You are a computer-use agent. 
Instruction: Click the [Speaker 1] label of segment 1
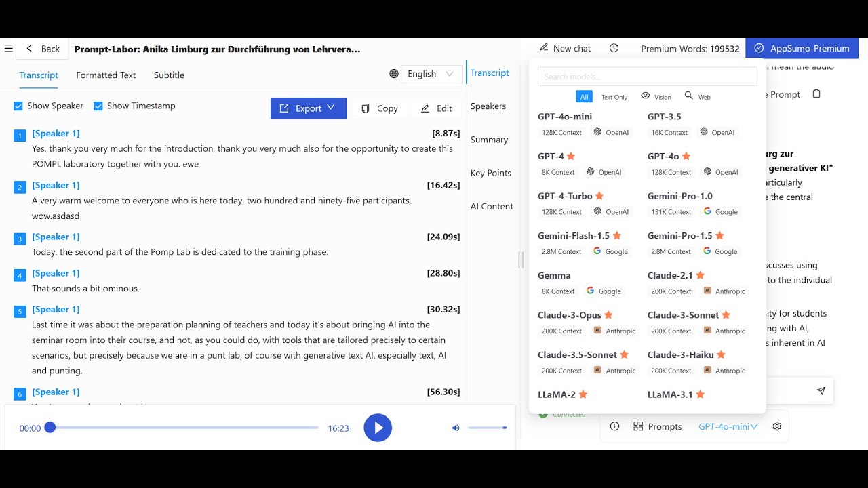(x=56, y=134)
